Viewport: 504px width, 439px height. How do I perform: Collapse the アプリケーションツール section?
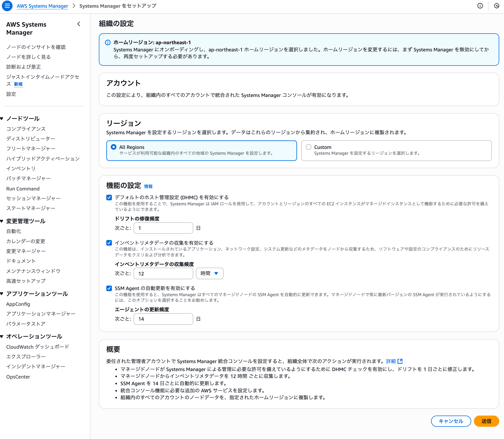point(2,294)
